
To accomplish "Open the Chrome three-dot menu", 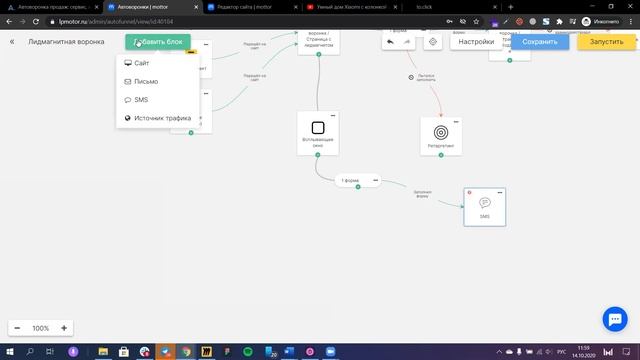I will pyautogui.click(x=631, y=22).
